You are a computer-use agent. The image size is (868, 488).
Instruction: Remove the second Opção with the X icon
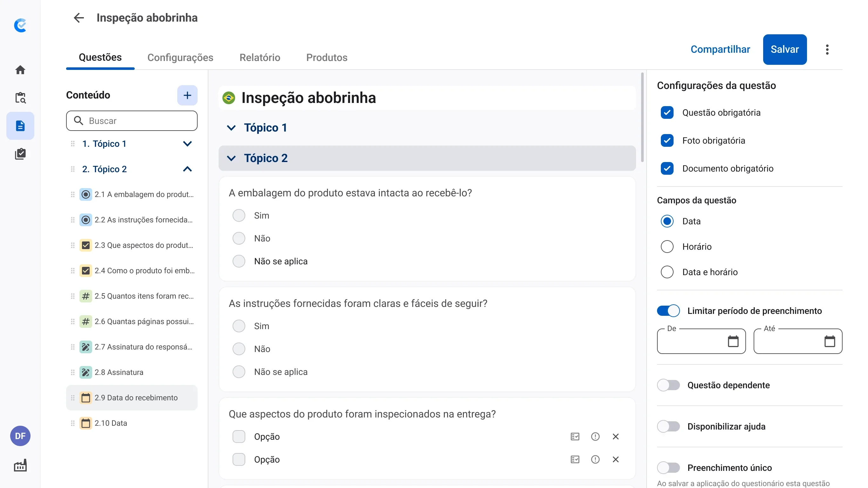[x=616, y=459]
